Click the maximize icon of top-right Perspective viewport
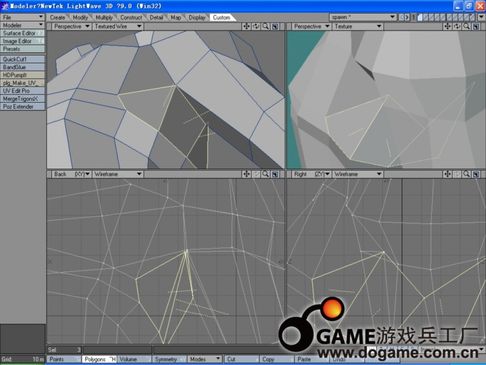 (476, 26)
